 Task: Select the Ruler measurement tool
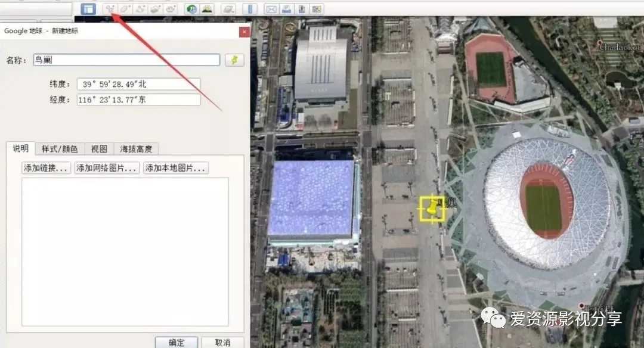tap(249, 9)
